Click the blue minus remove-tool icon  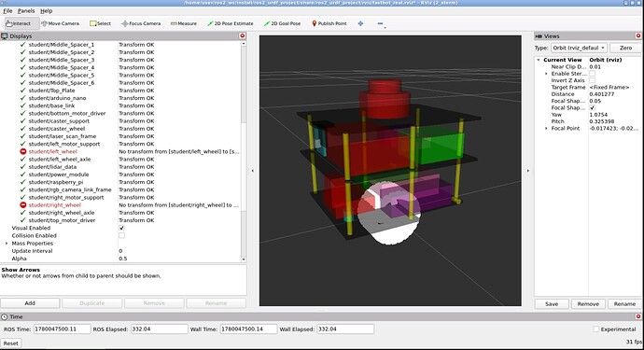(380, 23)
